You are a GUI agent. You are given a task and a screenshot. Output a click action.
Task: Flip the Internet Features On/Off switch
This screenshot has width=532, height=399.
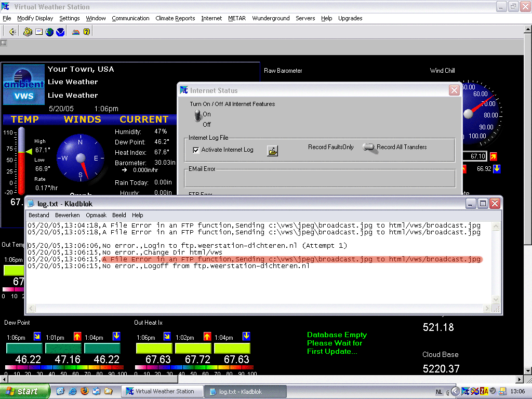click(198, 116)
